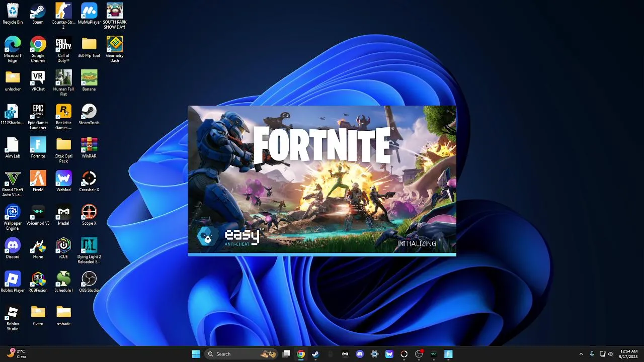
Task: Select the fivem folder on desktop
Action: (38, 315)
